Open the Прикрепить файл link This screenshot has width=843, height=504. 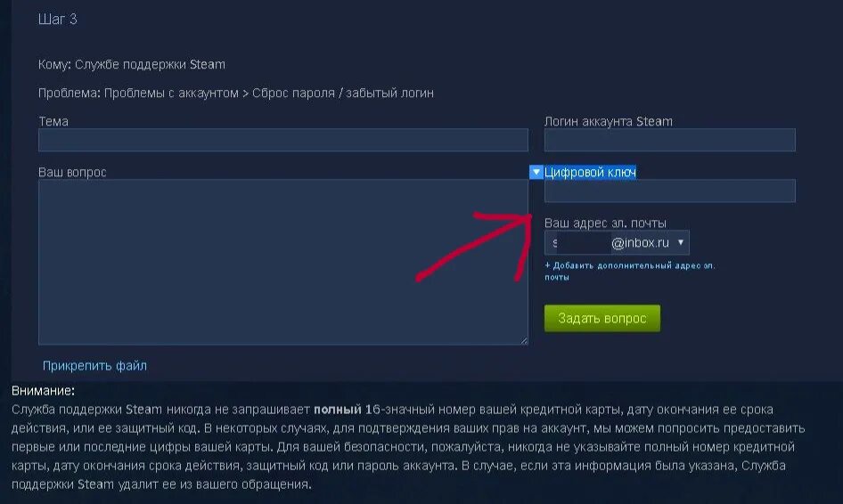pos(94,366)
